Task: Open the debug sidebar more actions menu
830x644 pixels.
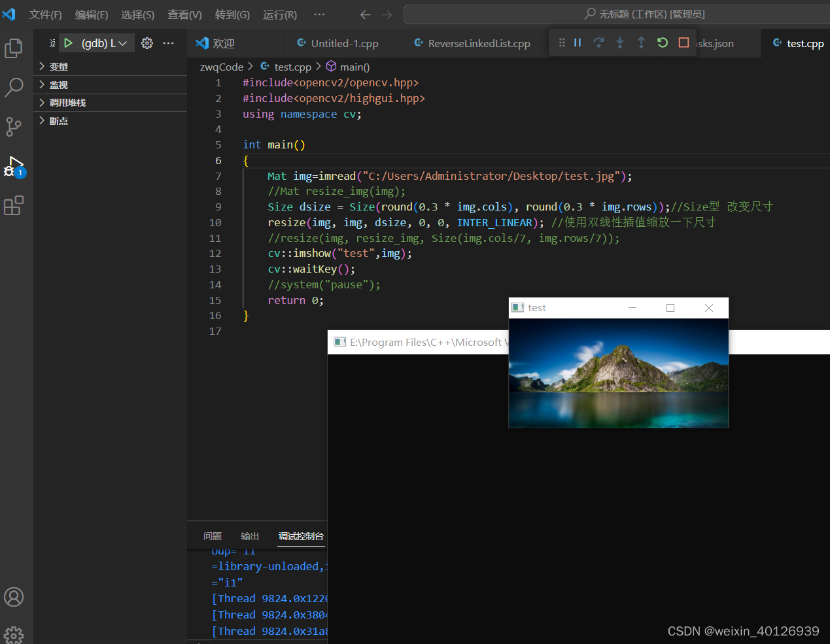Action: pos(169,43)
